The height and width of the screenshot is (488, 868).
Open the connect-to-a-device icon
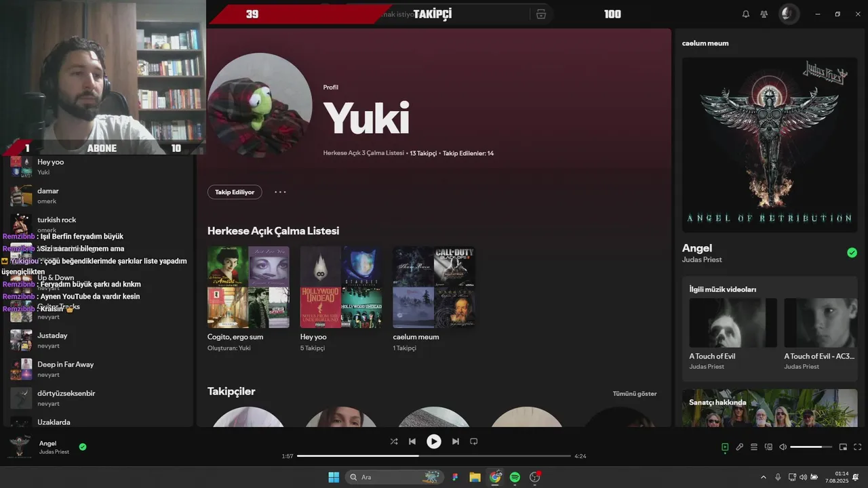(768, 447)
